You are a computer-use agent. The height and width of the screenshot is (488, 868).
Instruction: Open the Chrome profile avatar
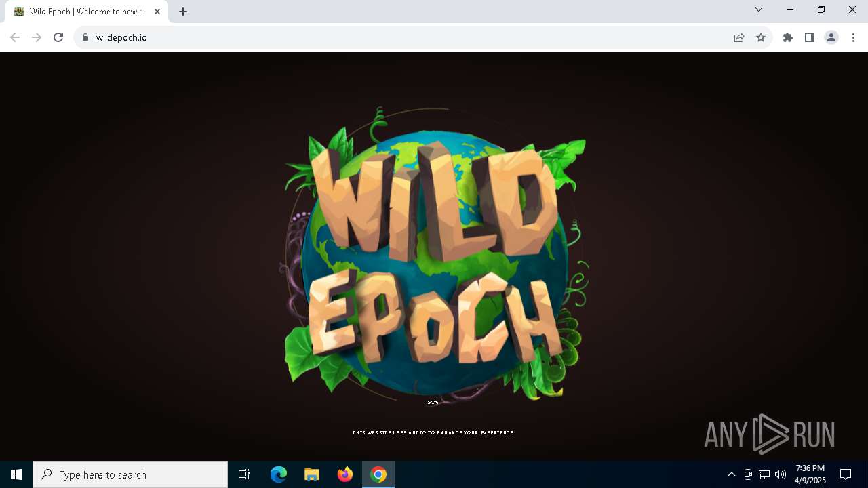(x=831, y=37)
